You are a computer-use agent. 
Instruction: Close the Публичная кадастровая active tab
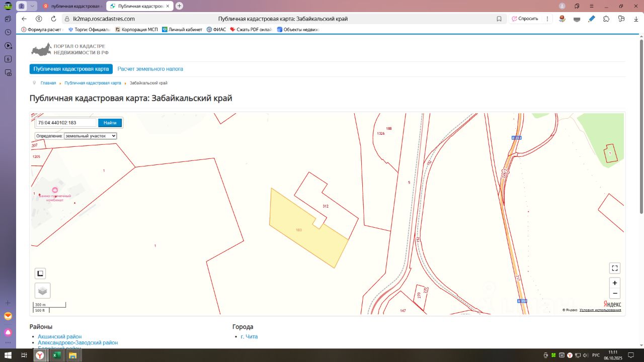168,6
